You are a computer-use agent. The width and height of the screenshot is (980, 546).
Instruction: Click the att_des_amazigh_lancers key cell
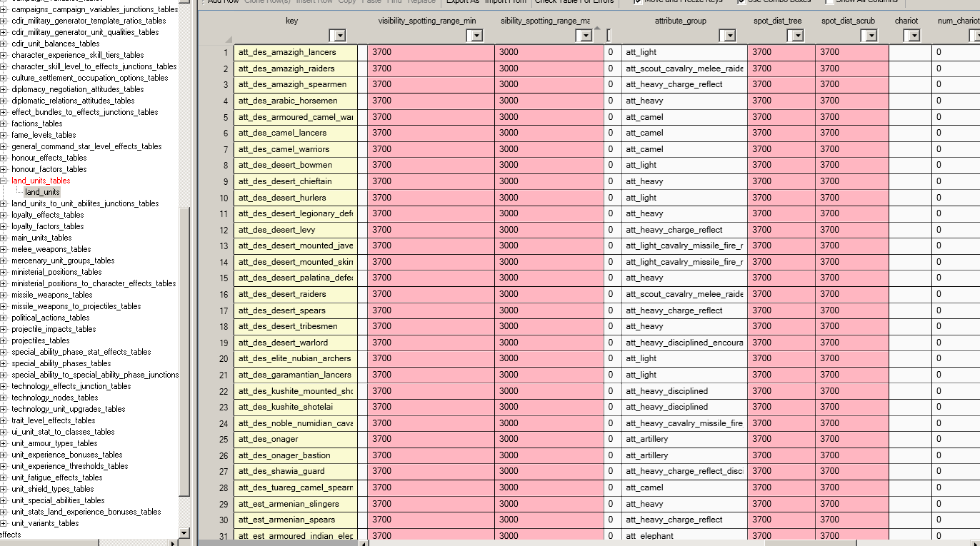(x=295, y=52)
